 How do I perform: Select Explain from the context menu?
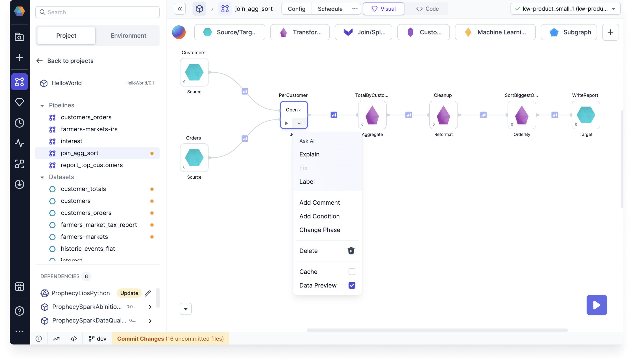click(309, 154)
